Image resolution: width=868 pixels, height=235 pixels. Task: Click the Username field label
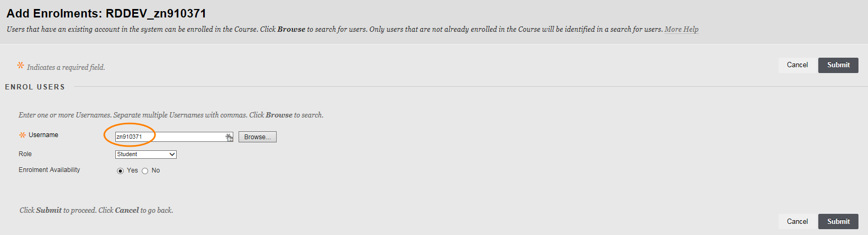[x=43, y=135]
